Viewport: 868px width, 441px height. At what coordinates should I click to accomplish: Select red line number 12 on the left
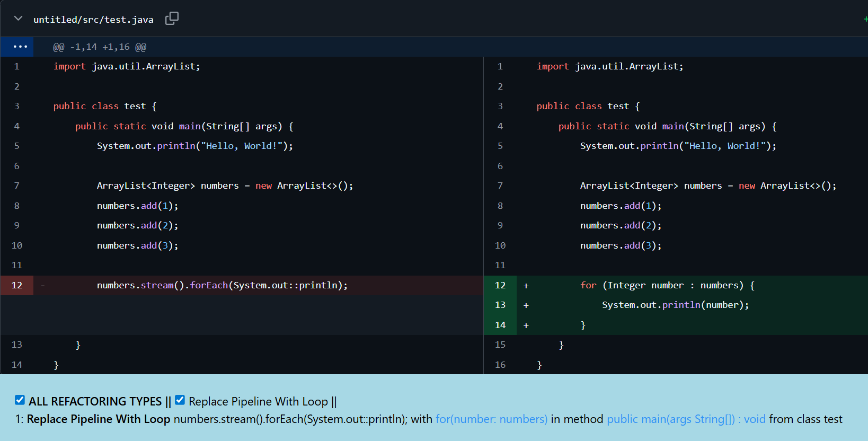click(17, 285)
